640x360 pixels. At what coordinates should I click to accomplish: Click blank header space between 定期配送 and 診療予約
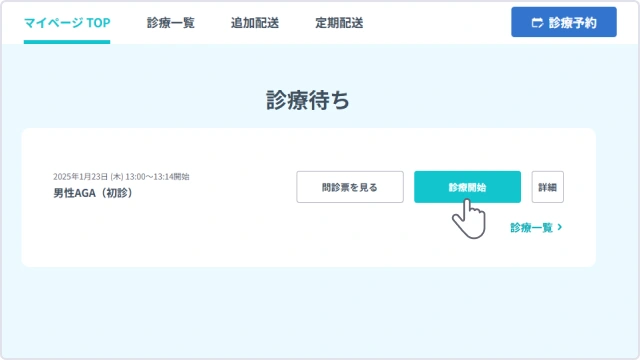point(437,23)
